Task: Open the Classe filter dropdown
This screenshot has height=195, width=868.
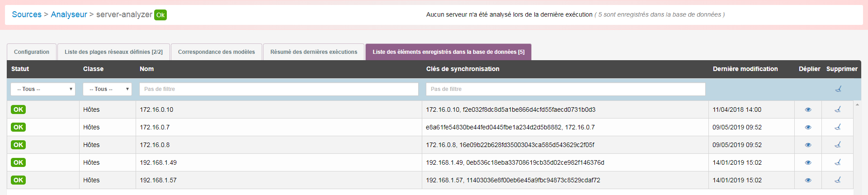Action: coord(107,89)
